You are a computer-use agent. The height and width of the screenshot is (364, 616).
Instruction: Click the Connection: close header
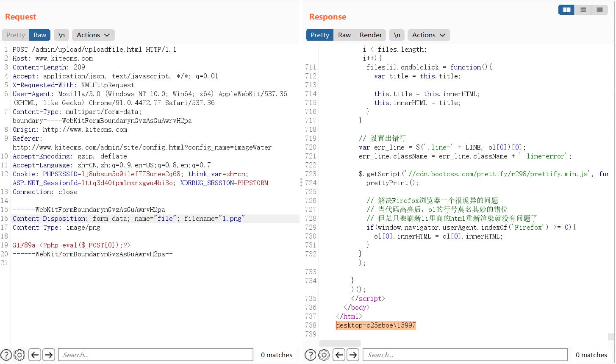coord(45,192)
